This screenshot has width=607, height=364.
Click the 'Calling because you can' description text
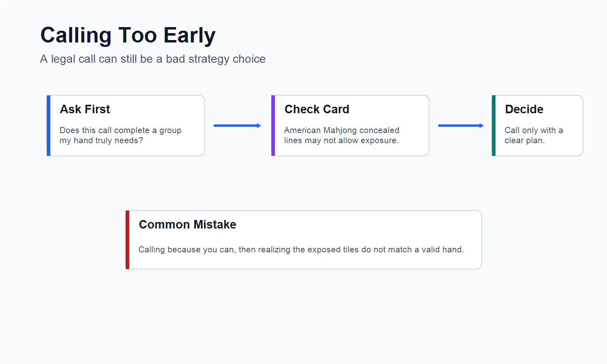coord(301,250)
